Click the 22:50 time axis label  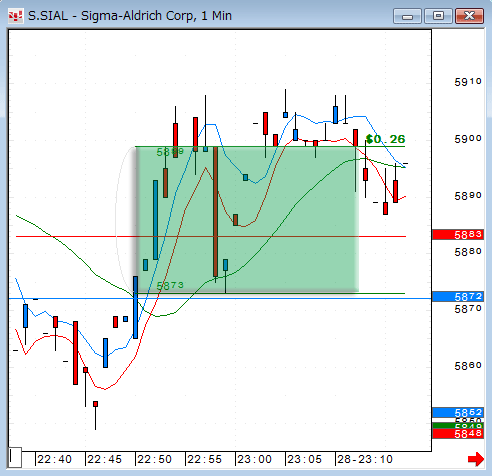click(154, 459)
